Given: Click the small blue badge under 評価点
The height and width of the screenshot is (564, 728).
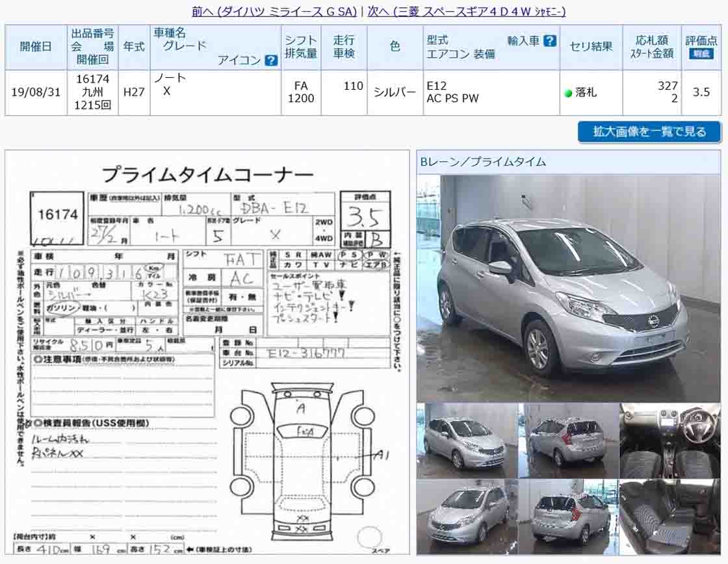Looking at the screenshot, I should (701, 53).
